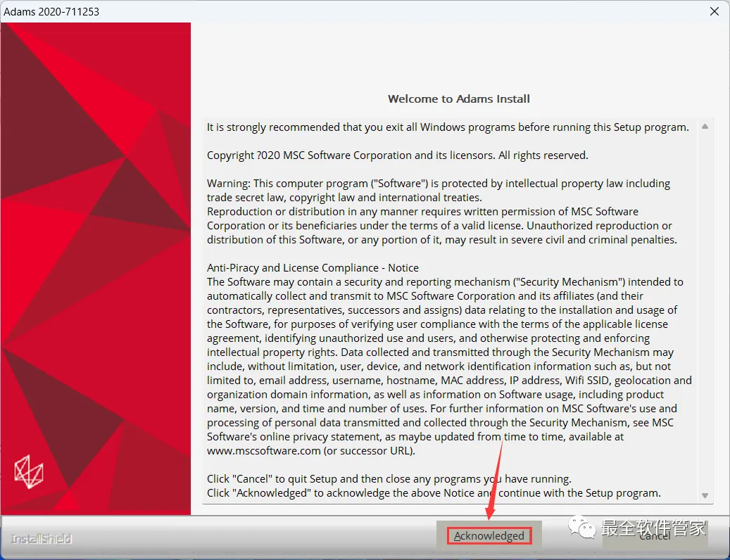Viewport: 730px width, 560px height.
Task: Click the 'Copyright ?2020 MSC Software Corporation' line
Action: pyautogui.click(x=398, y=155)
